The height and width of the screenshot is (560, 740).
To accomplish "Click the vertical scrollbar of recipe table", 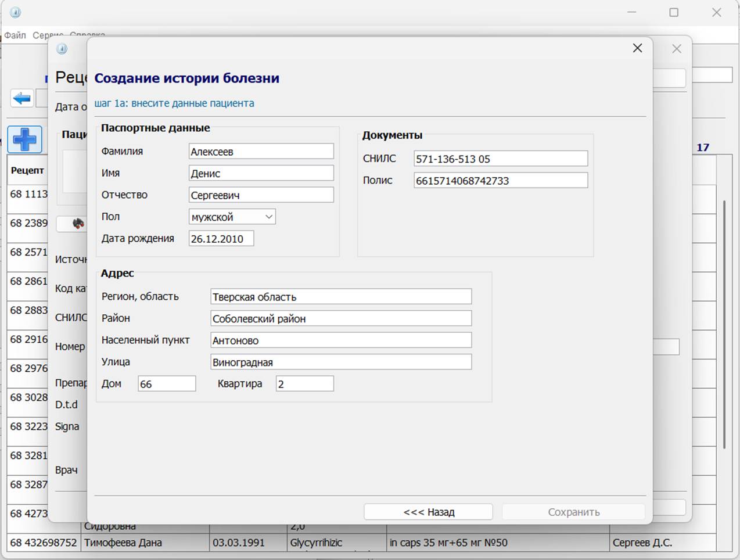I will pos(724,324).
